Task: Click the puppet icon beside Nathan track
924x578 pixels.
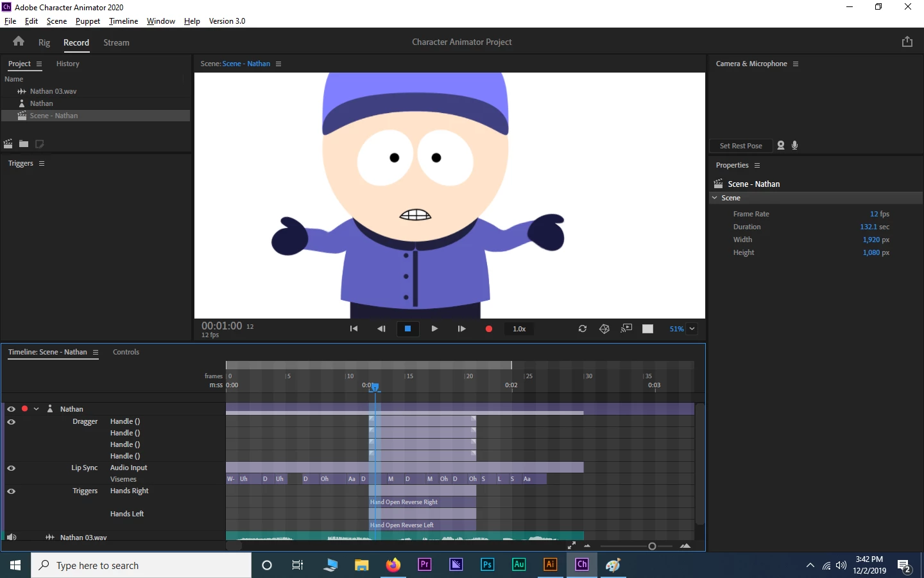Action: 50,409
